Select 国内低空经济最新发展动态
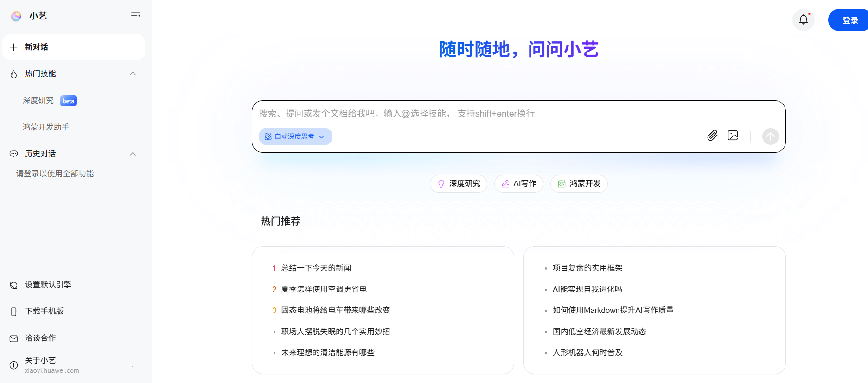This screenshot has height=383, width=868. pyautogui.click(x=599, y=331)
